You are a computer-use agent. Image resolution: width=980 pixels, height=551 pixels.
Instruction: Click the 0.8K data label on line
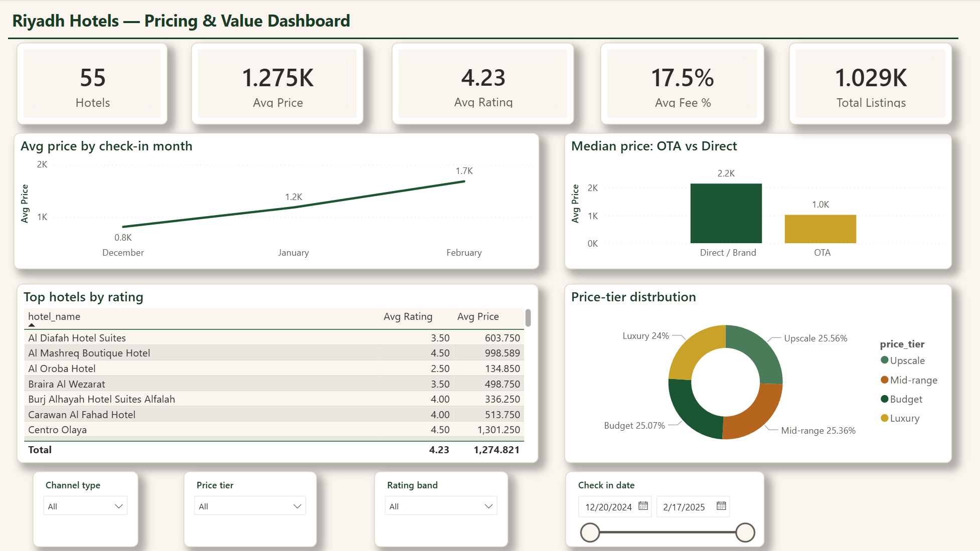coord(123,238)
